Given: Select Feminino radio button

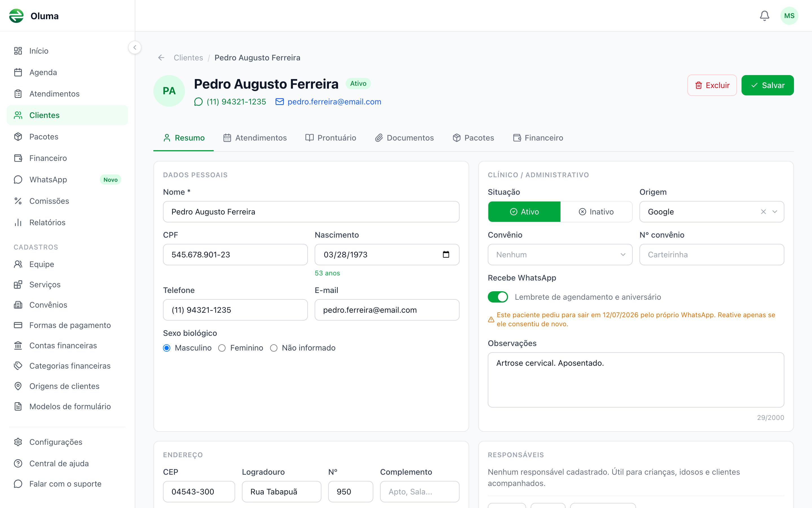Looking at the screenshot, I should [x=222, y=348].
